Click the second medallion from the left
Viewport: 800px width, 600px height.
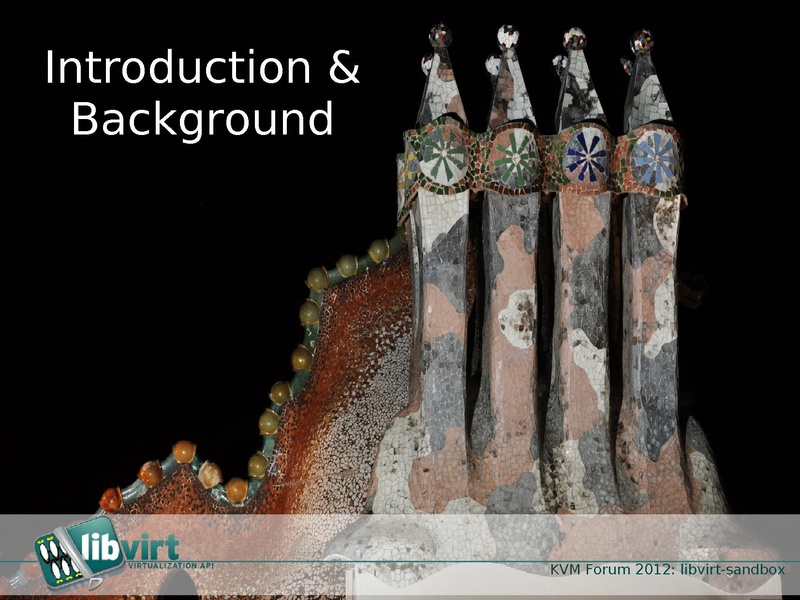tap(514, 157)
